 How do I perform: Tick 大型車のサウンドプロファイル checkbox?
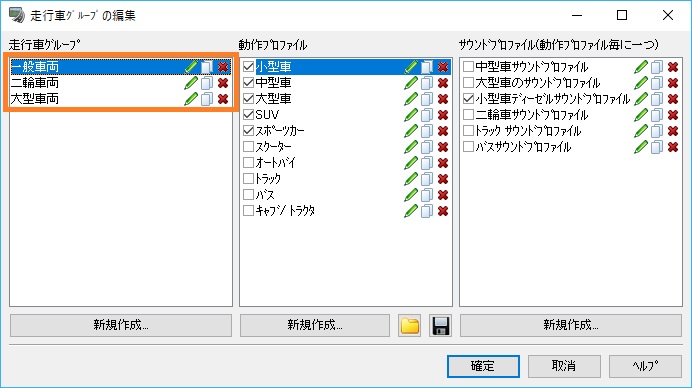coord(468,83)
